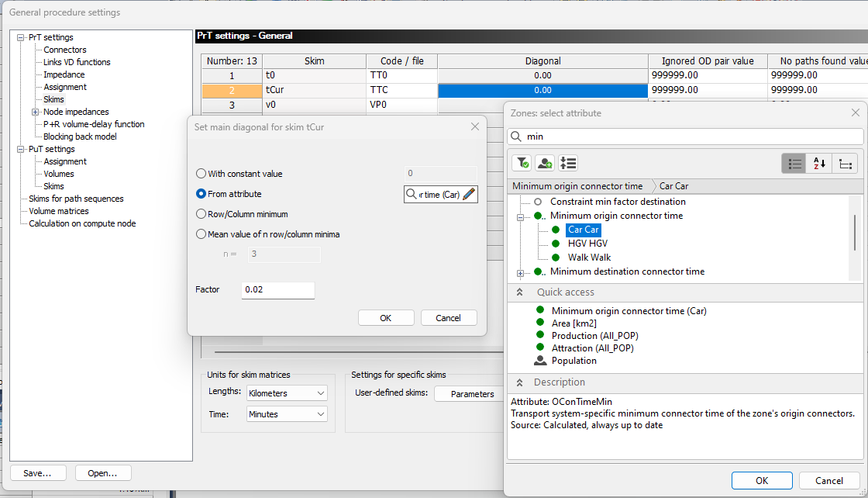Select Calculation on compute node item
Screen dimensions: 868x498
82,223
